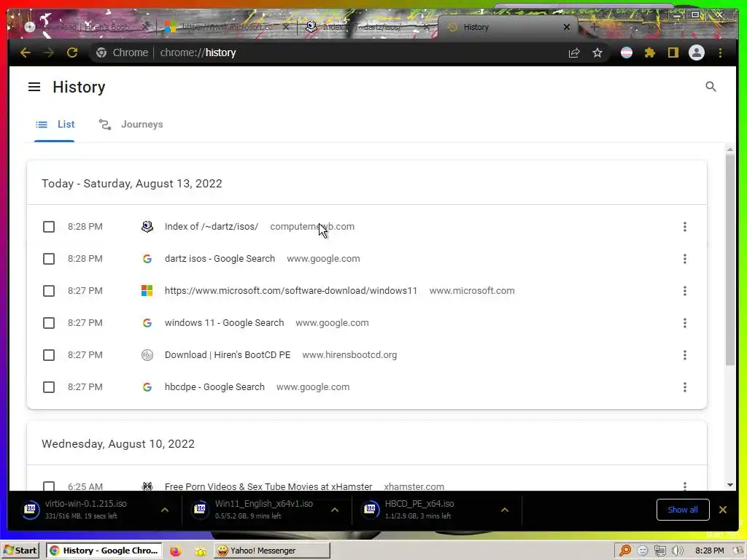Viewport: 747px width, 560px height.
Task: Search history with the magnifier icon
Action: (711, 87)
